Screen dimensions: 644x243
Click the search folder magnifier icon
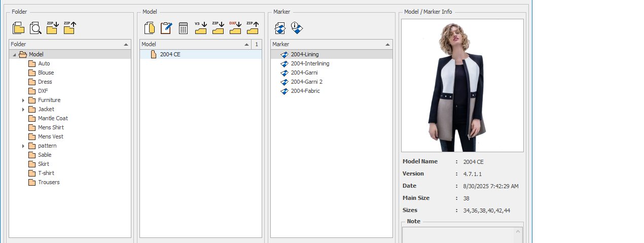point(35,28)
